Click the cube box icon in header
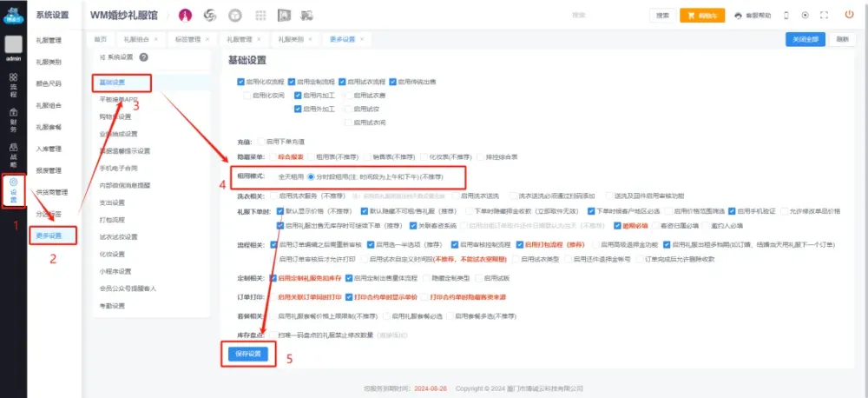The height and width of the screenshot is (398, 868). tap(234, 16)
